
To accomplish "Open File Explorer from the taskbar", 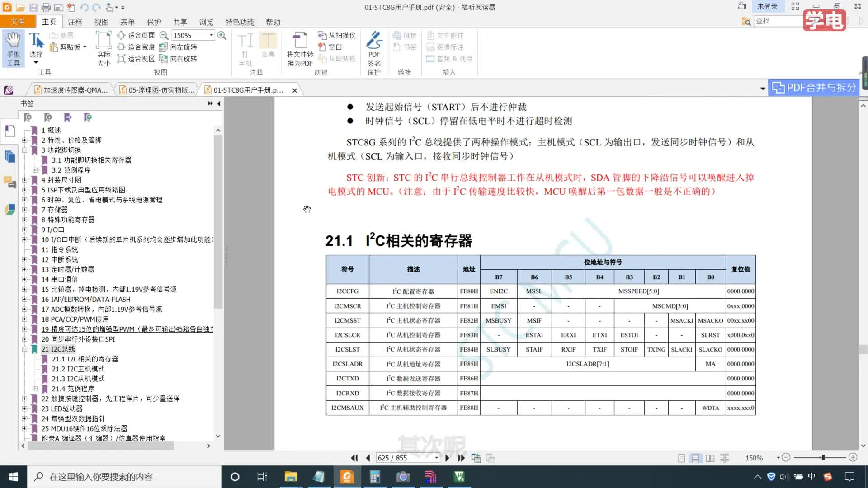I will (291, 477).
